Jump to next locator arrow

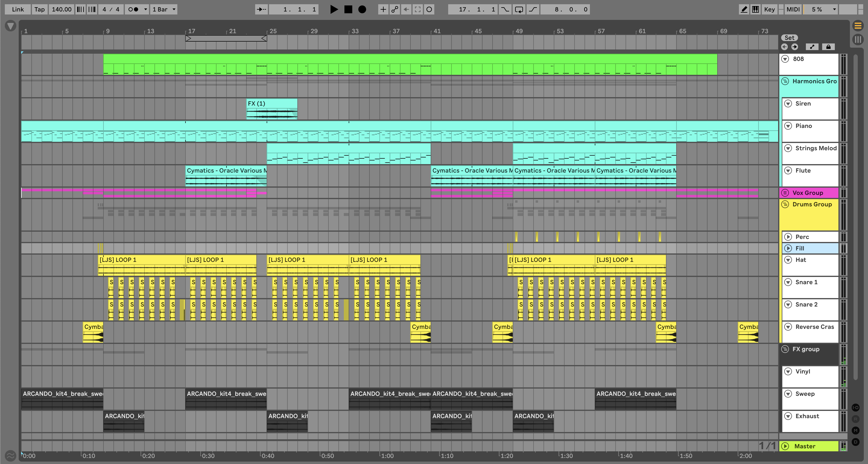pyautogui.click(x=794, y=47)
